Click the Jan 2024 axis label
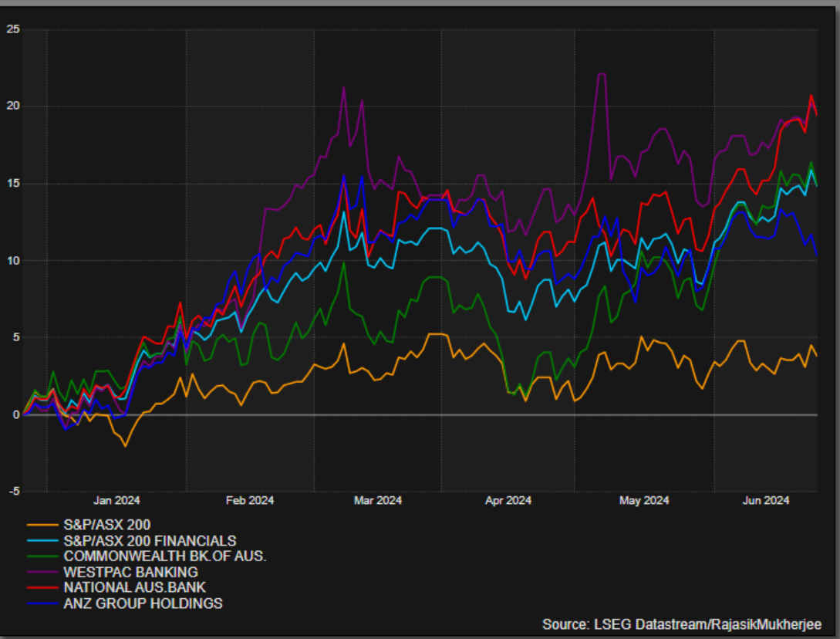 pos(116,500)
